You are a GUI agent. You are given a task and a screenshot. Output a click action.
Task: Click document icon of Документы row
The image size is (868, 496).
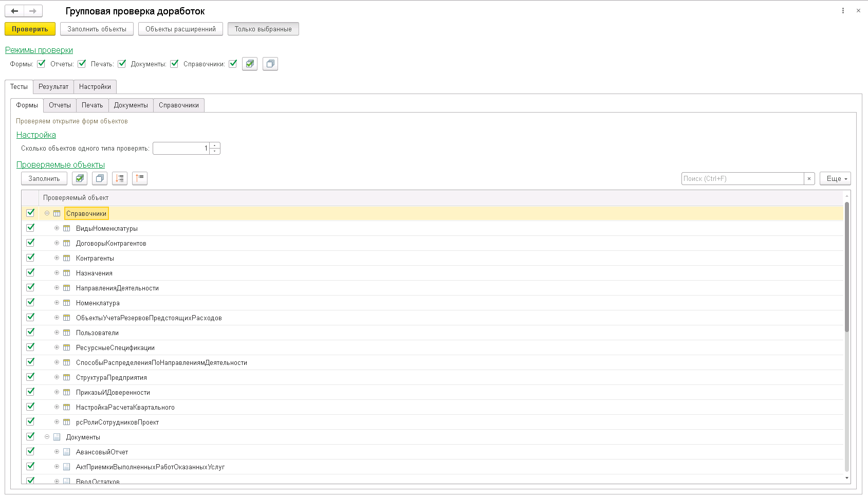pos(57,437)
